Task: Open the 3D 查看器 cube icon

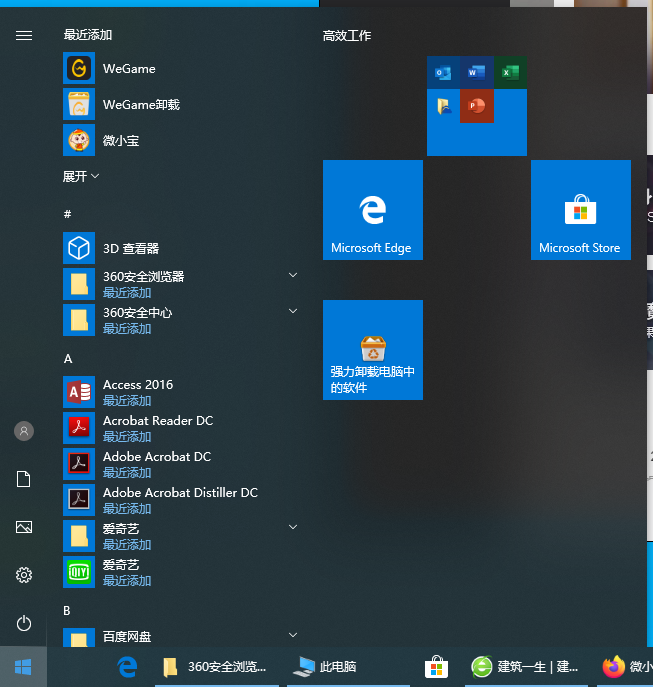Action: pyautogui.click(x=79, y=248)
